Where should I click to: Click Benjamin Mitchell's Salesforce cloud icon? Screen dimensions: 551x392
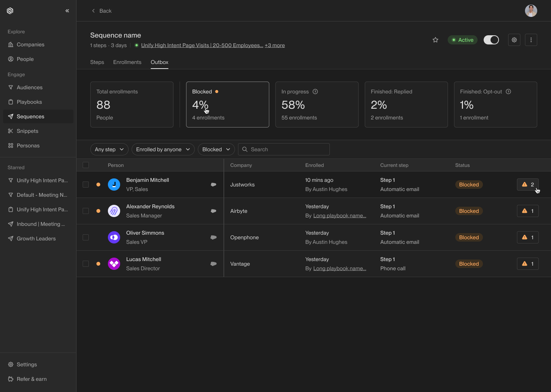[213, 185]
